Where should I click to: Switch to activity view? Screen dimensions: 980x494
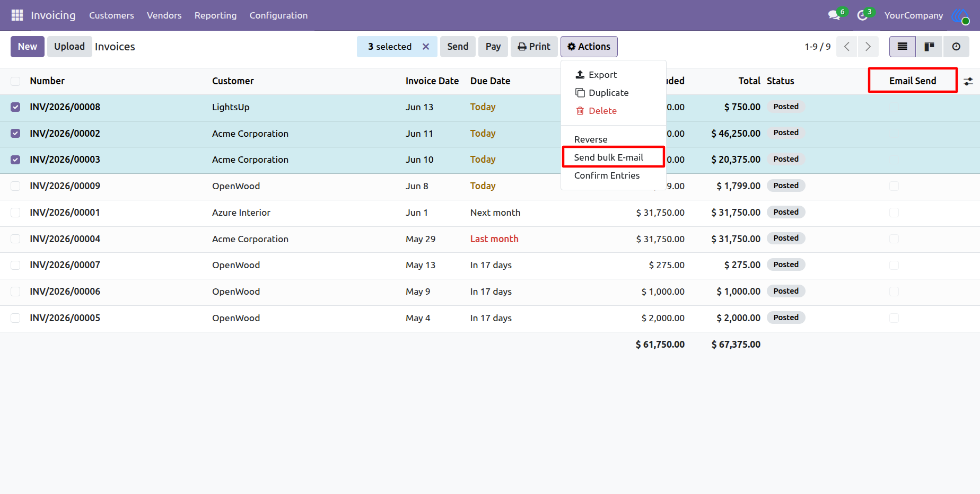point(956,47)
